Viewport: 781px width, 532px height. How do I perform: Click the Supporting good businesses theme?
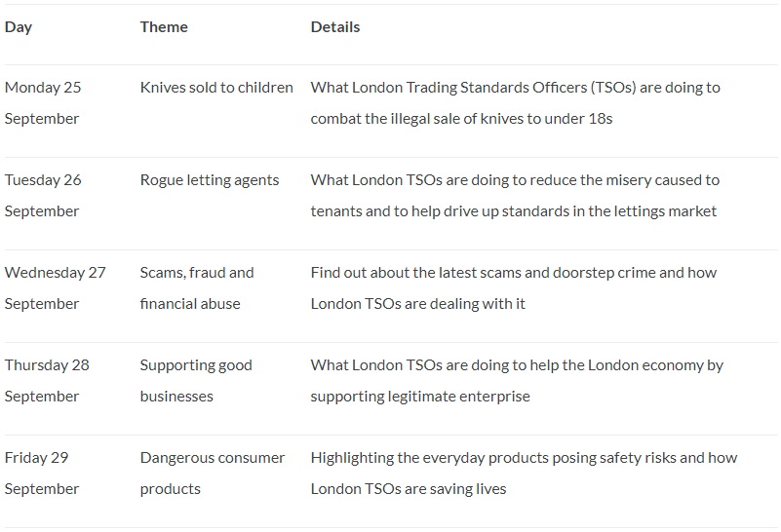(196, 381)
